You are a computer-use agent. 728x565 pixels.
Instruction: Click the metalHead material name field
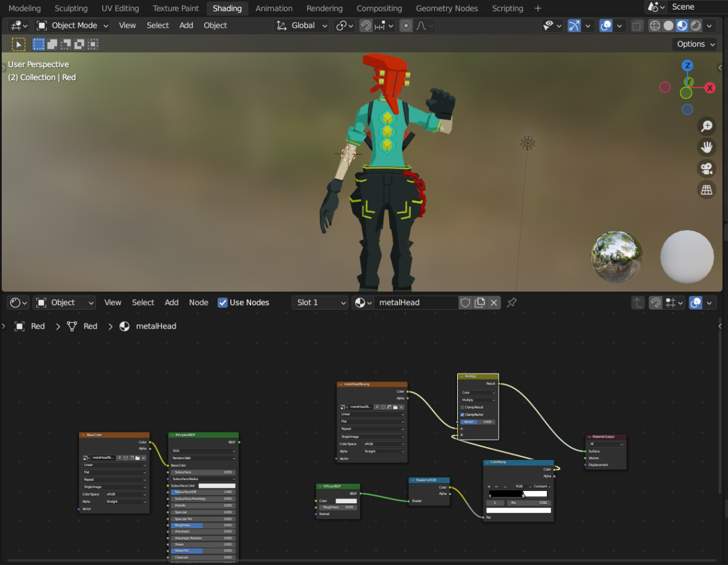pos(416,303)
